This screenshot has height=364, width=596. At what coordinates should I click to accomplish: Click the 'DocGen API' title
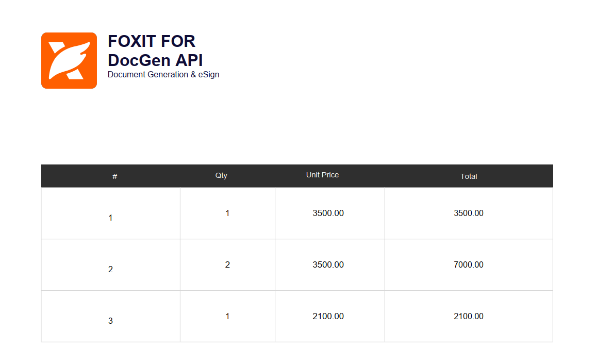[x=155, y=60]
